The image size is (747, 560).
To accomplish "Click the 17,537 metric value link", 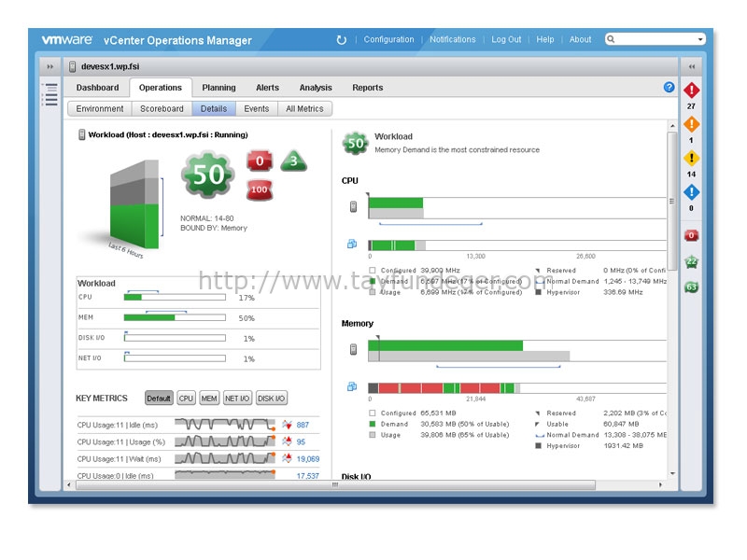I will 308,476.
